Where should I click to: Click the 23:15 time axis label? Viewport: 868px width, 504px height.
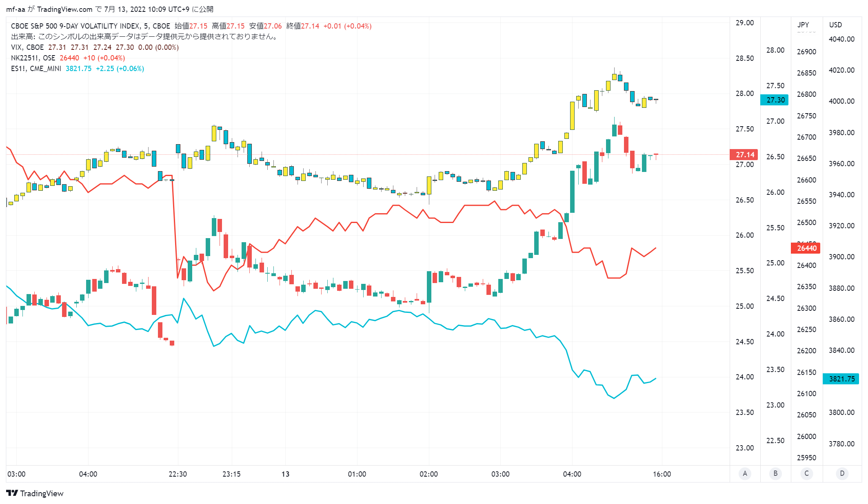pos(231,474)
